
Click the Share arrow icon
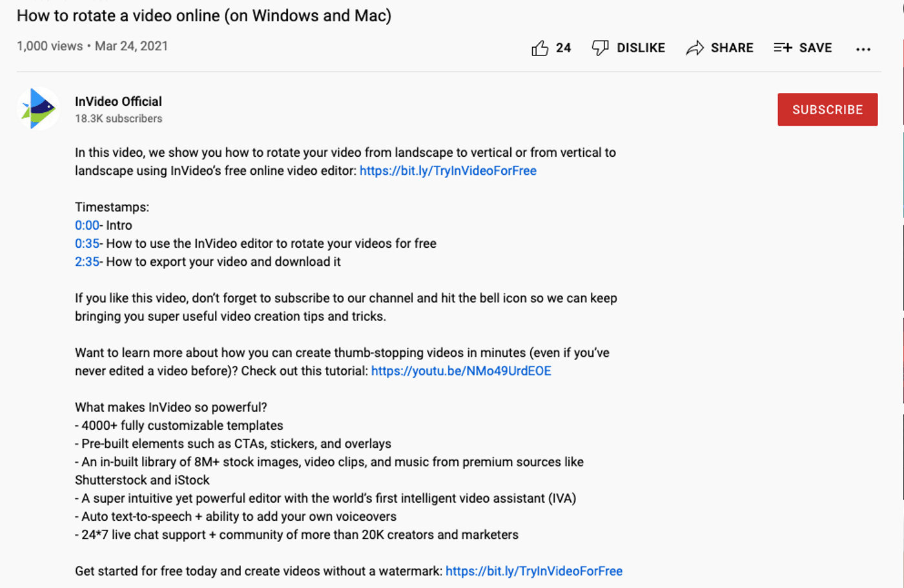point(695,48)
